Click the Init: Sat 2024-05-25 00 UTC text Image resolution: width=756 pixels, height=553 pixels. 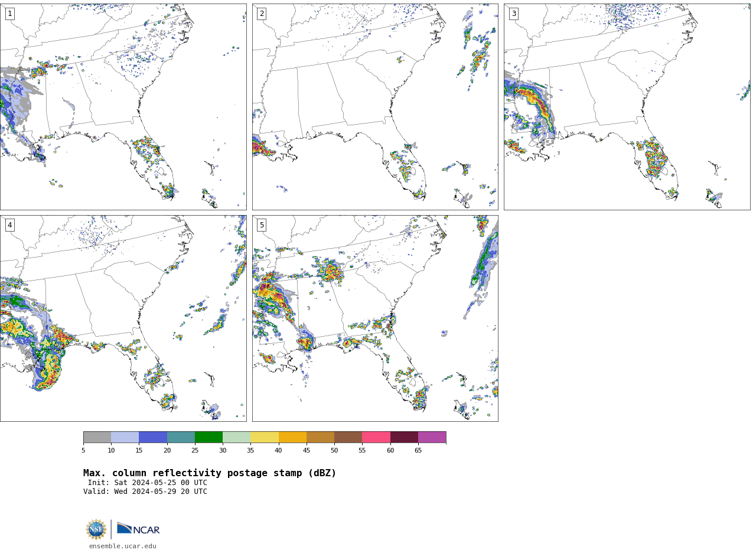148,483
